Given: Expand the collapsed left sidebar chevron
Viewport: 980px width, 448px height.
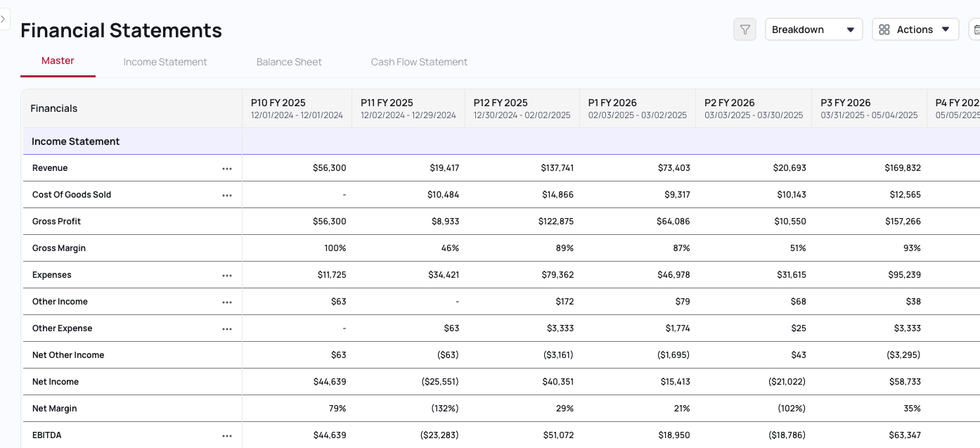Looking at the screenshot, I should pyautogui.click(x=4, y=18).
